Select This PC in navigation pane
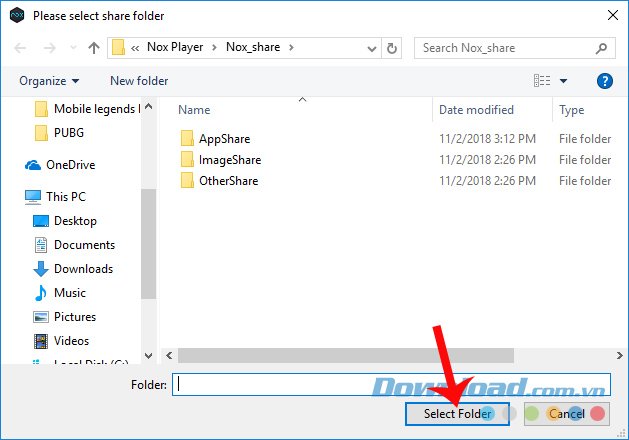The width and height of the screenshot is (629, 440). point(66,197)
